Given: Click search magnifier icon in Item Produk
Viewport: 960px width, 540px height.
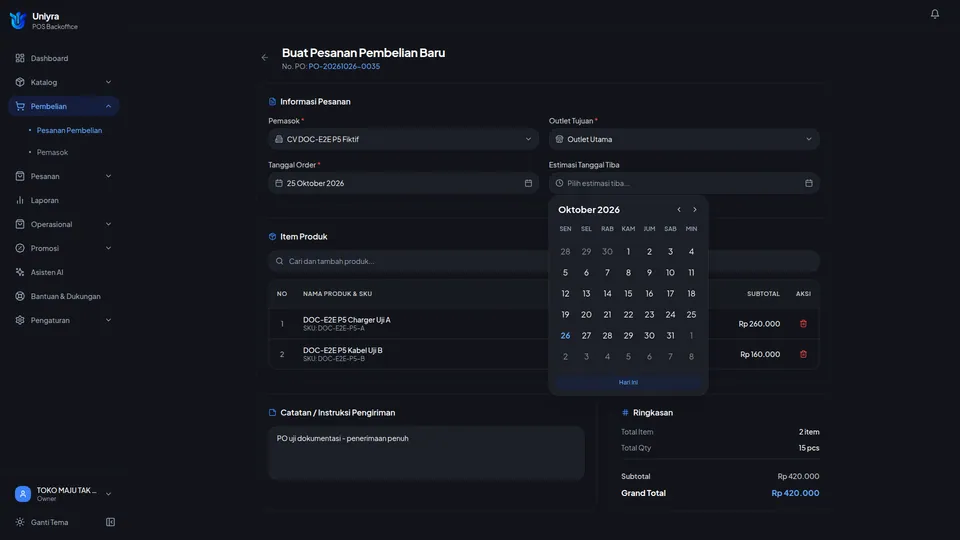Looking at the screenshot, I should [279, 261].
